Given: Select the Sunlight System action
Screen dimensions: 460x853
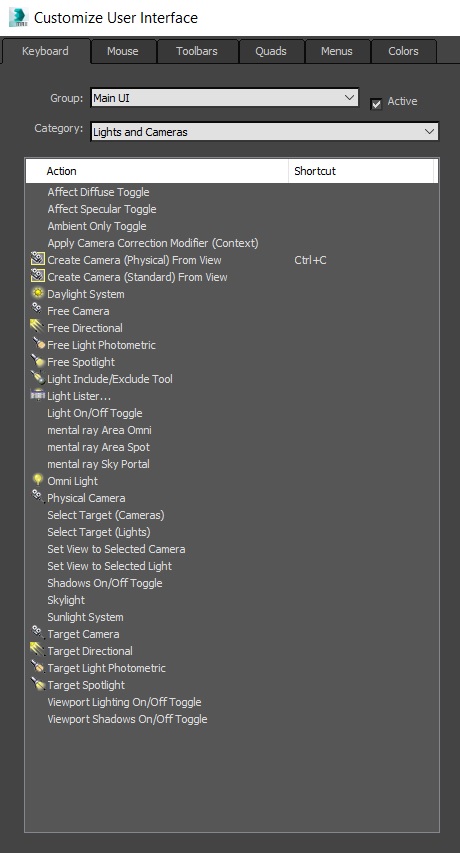Looking at the screenshot, I should click(85, 617).
